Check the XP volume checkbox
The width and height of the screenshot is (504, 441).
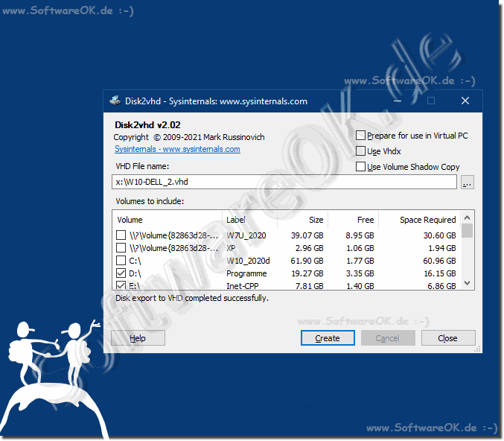tap(121, 247)
